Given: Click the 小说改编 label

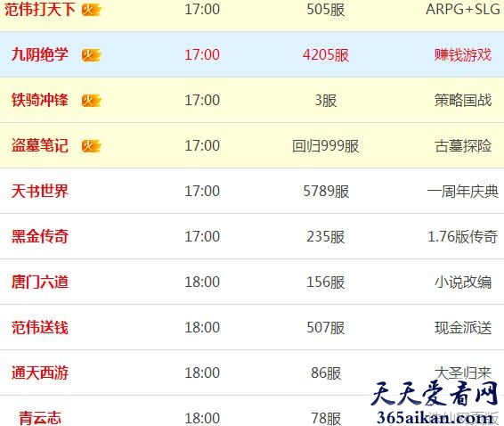Looking at the screenshot, I should point(463,282).
